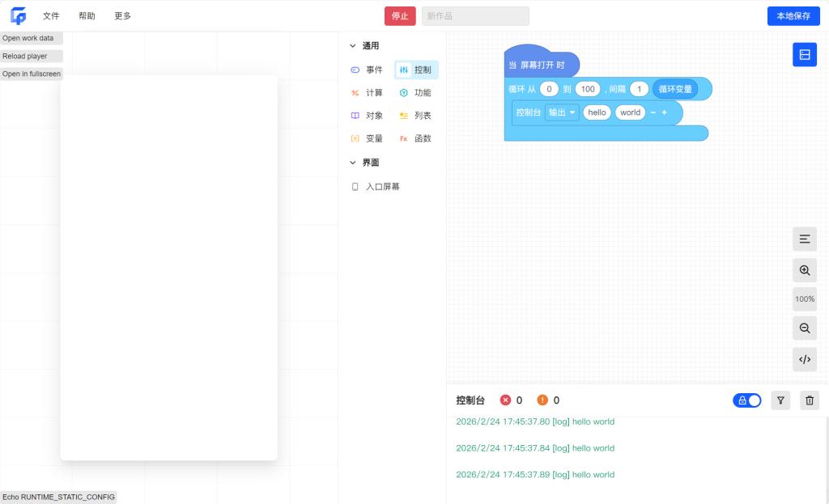Open the code view icon

805,359
